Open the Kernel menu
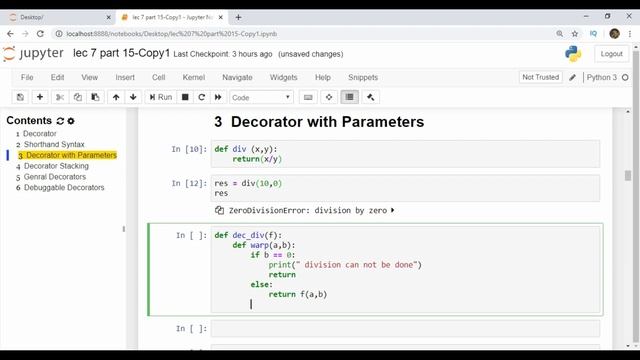Image resolution: width=640 pixels, height=360 pixels. point(193,77)
